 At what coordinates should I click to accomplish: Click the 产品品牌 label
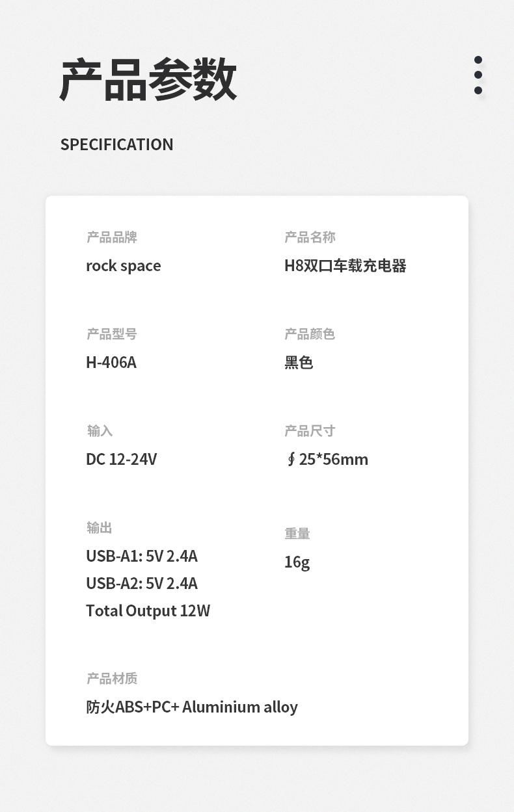(x=112, y=237)
